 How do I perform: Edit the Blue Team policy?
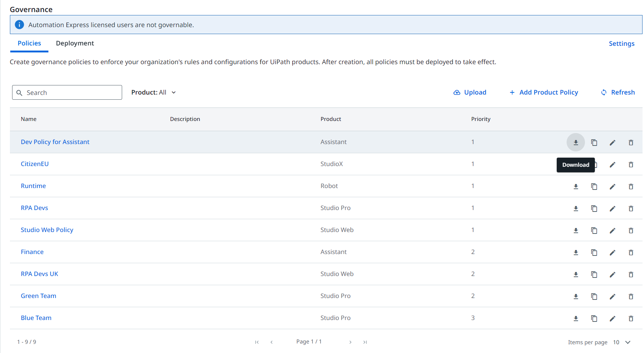coord(612,318)
